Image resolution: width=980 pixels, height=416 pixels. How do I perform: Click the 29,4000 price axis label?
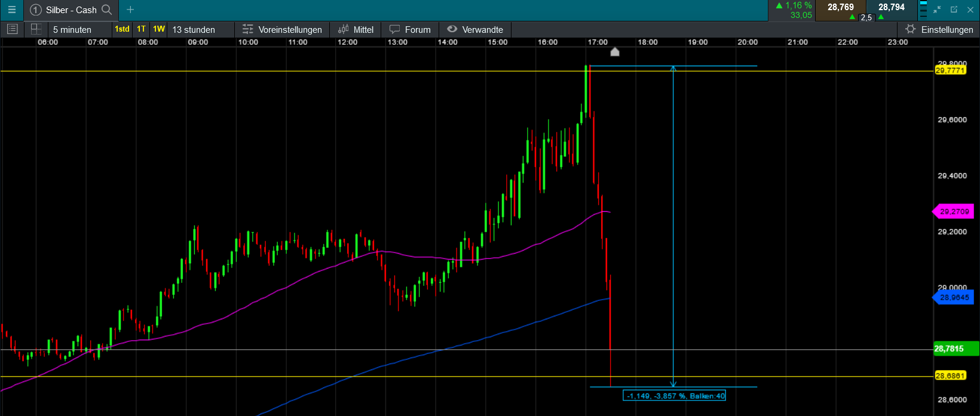[952, 175]
